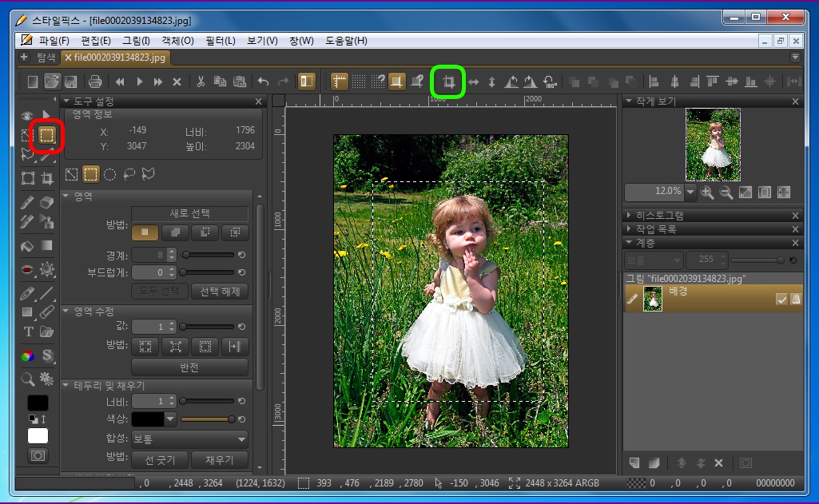This screenshot has width=819, height=504.
Task: Click the 모두 선택 select all button
Action: point(159,291)
